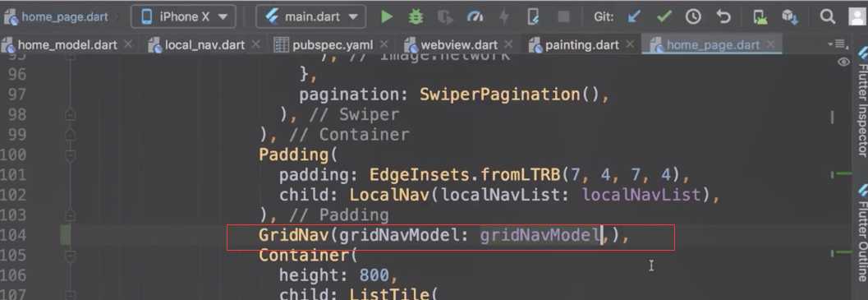Open the main.dart run configuration dropdown
868x300 pixels.
pos(310,16)
